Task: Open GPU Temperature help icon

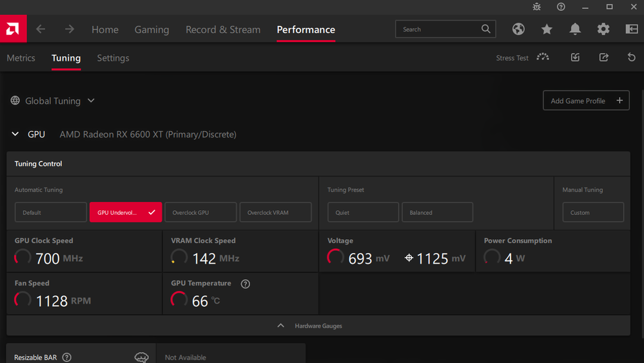Action: coord(245,284)
